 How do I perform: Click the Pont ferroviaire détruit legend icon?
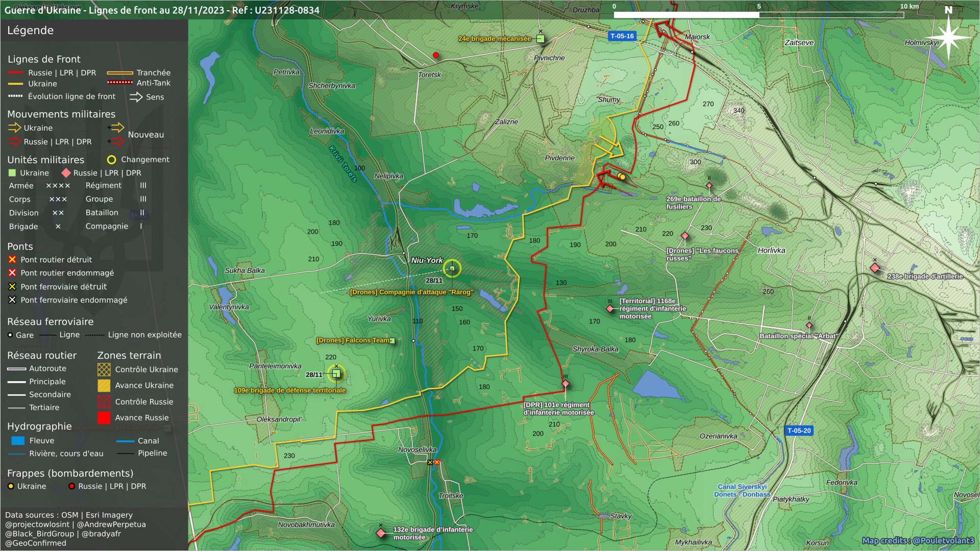coord(12,287)
